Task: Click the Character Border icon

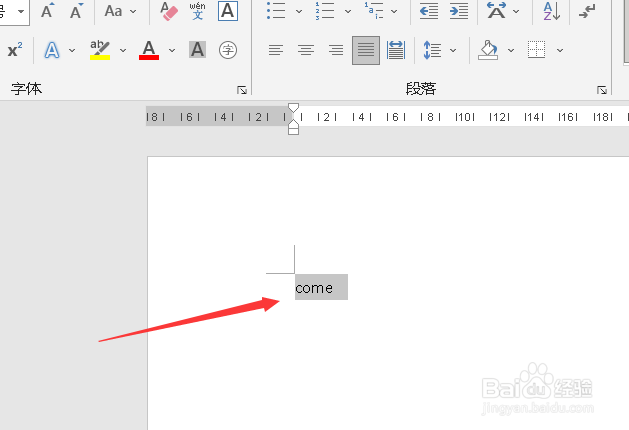Action: (x=228, y=11)
